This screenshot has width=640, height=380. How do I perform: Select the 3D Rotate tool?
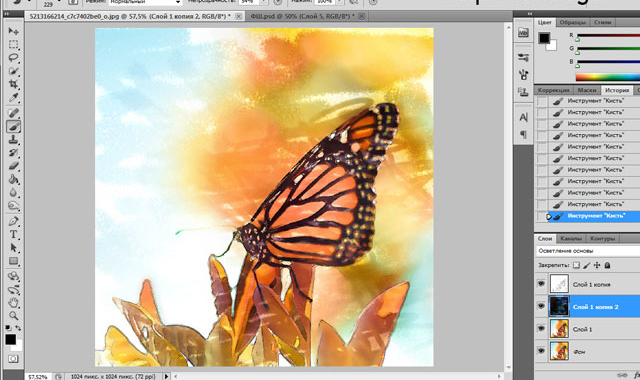[x=13, y=276]
